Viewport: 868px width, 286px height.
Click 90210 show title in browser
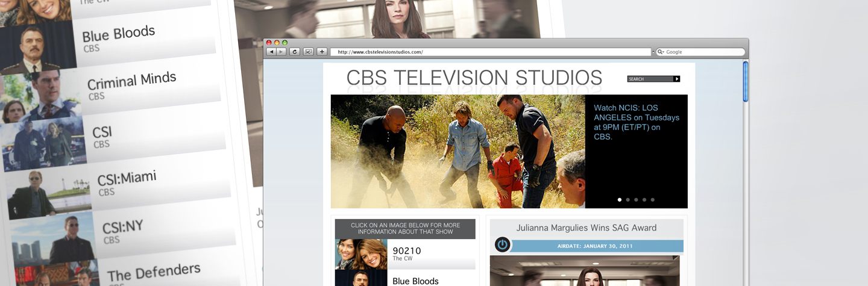tap(407, 250)
